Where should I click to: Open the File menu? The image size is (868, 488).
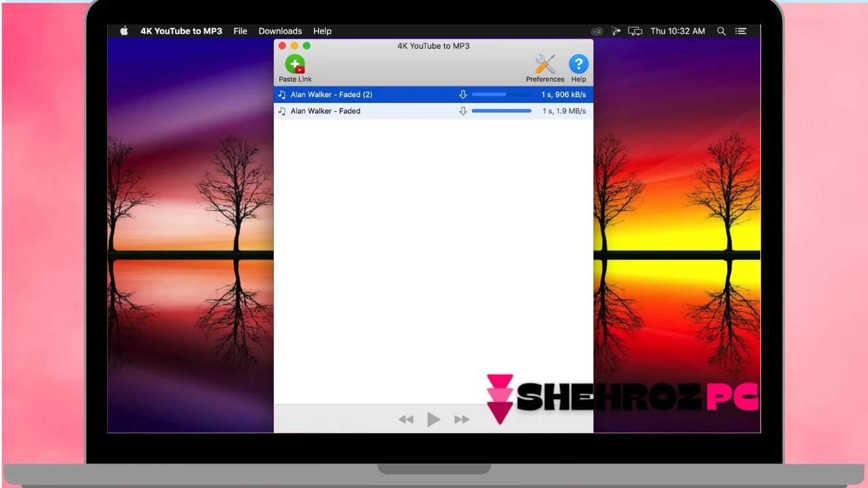coord(240,31)
